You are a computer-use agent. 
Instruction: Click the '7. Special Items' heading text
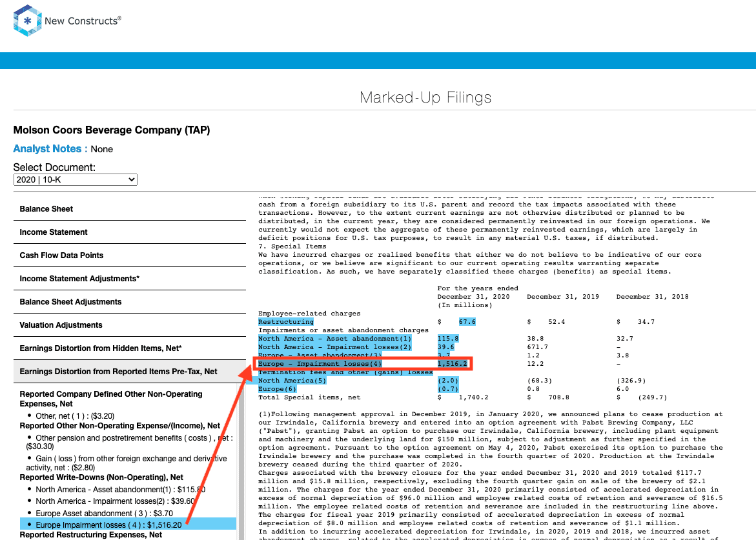(292, 246)
